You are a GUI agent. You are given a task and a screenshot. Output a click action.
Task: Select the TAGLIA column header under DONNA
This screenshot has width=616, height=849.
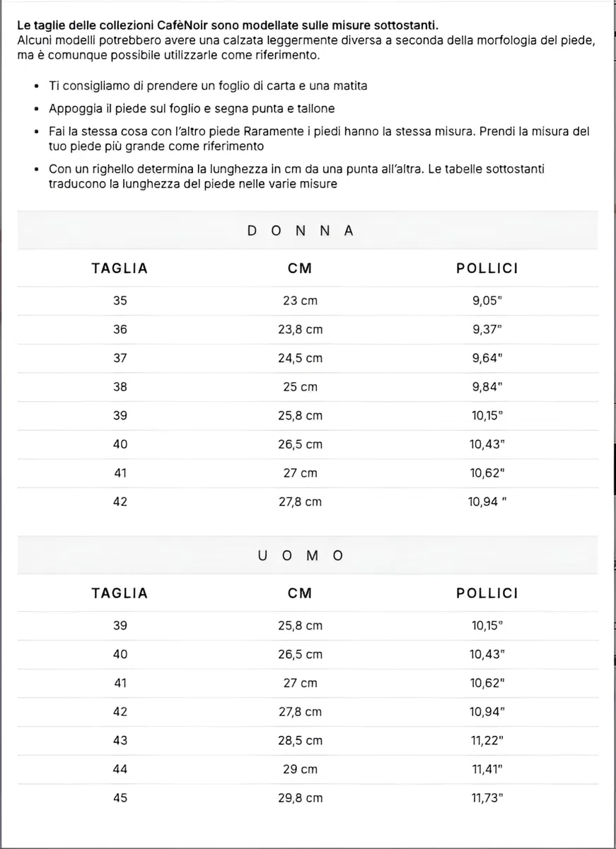click(x=120, y=268)
